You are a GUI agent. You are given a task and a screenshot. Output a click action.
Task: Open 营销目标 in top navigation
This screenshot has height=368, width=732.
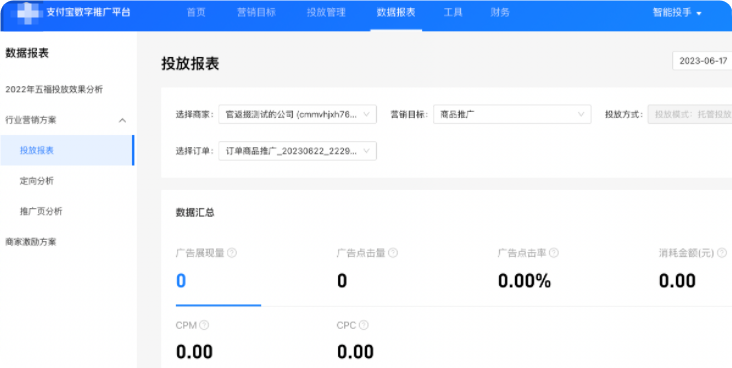click(x=256, y=13)
